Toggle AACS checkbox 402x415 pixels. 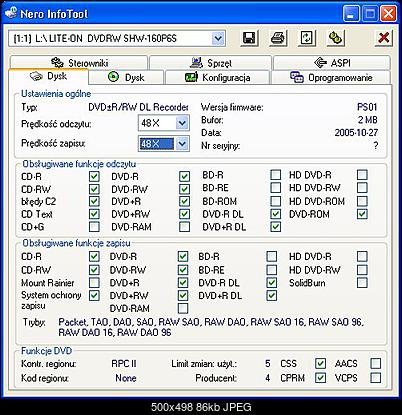[x=375, y=363]
